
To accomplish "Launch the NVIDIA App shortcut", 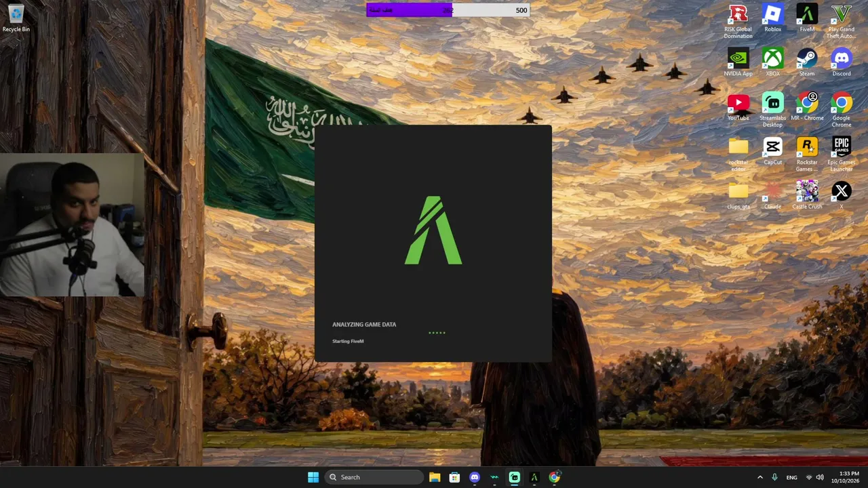I will click(738, 62).
